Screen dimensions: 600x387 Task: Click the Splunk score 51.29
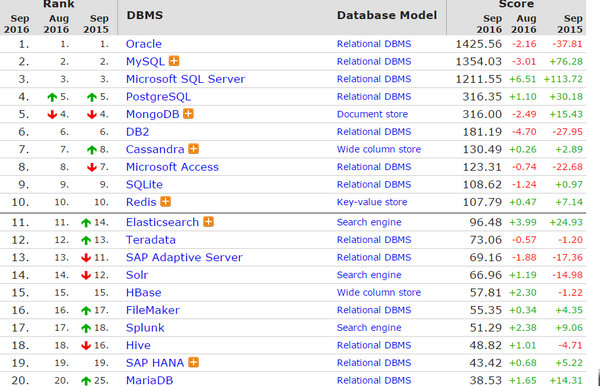click(486, 328)
